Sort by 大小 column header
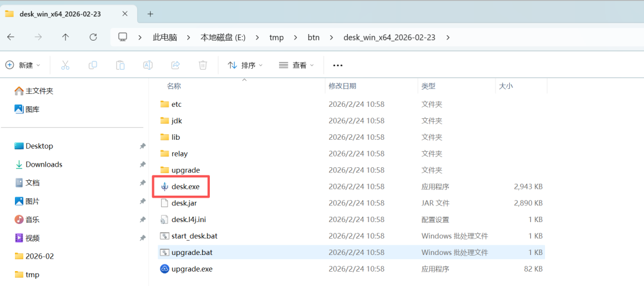The width and height of the screenshot is (644, 286). tap(506, 87)
